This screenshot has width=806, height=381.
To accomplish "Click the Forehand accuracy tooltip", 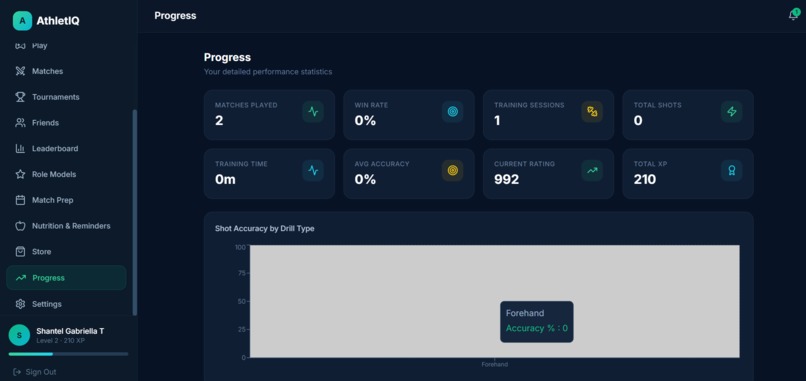I will (537, 321).
